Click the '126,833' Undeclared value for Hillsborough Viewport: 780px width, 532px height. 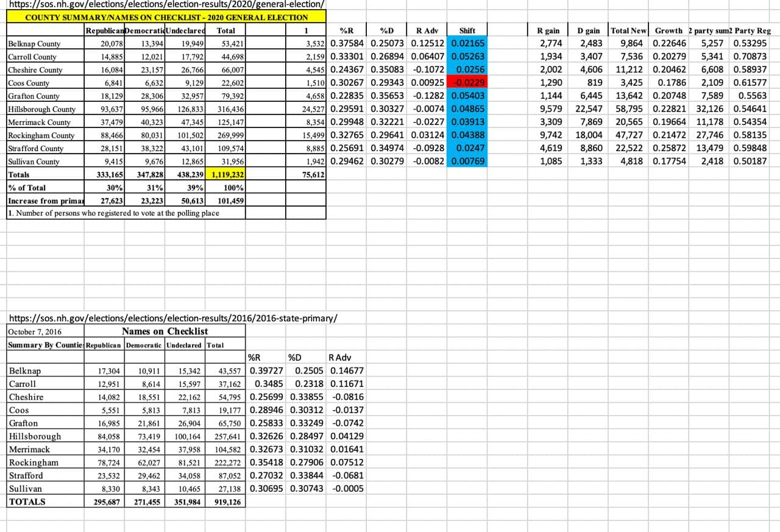[x=186, y=109]
